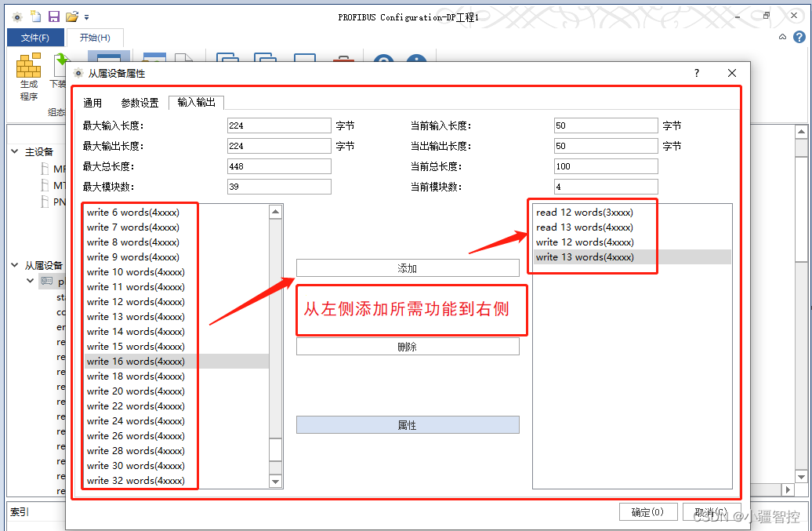The height and width of the screenshot is (531, 812).
Task: Click the dialog's question mark help button
Action: [697, 73]
